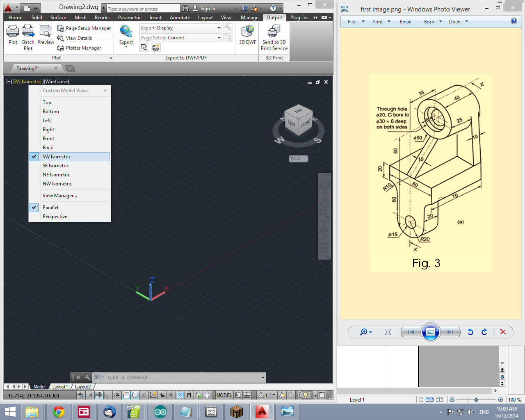Adjust the zoom slider in Photo Viewer
Viewport: 525px width, 420px height.
coord(476,399)
